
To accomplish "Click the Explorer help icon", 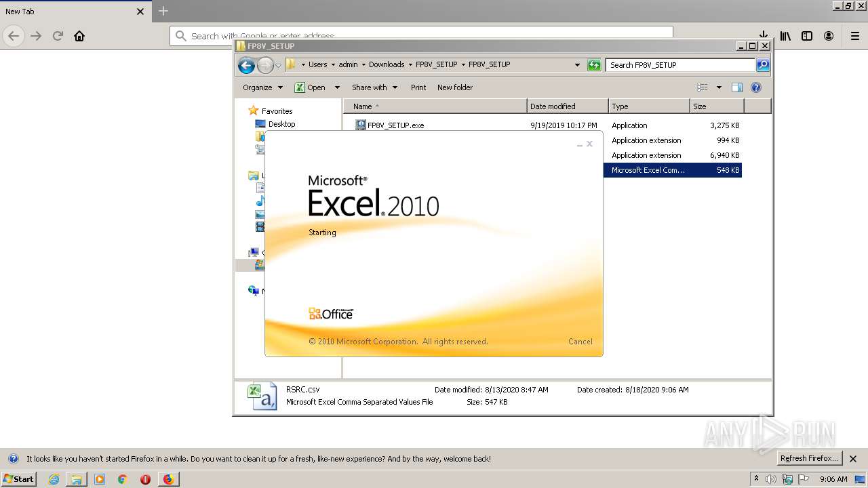I will tap(756, 87).
